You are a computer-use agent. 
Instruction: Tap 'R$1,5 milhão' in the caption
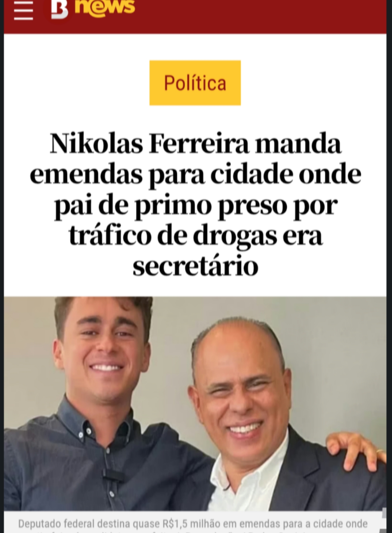pos(191,524)
